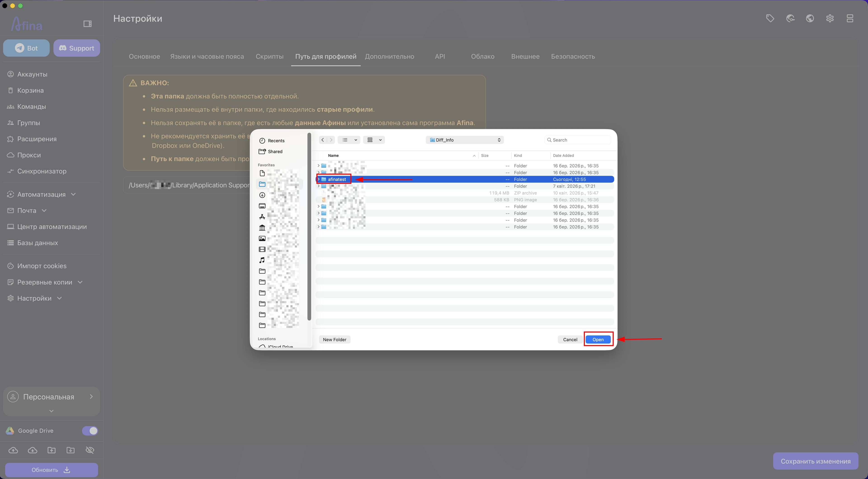Image resolution: width=868 pixels, height=479 pixels.
Task: Go forward in file dialog navigation
Action: click(x=331, y=140)
